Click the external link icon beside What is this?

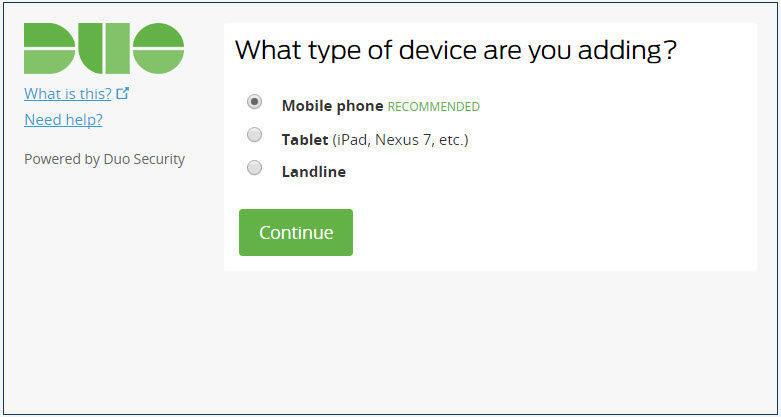tap(123, 93)
